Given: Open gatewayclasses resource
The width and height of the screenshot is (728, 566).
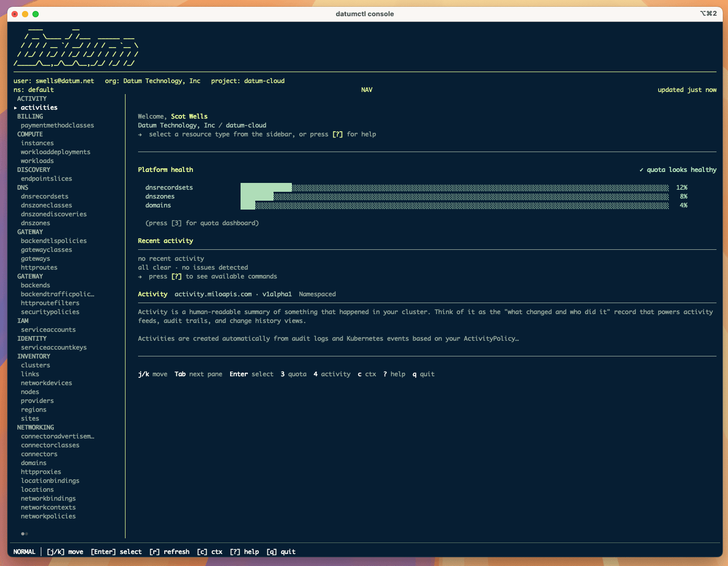Looking at the screenshot, I should (x=47, y=250).
